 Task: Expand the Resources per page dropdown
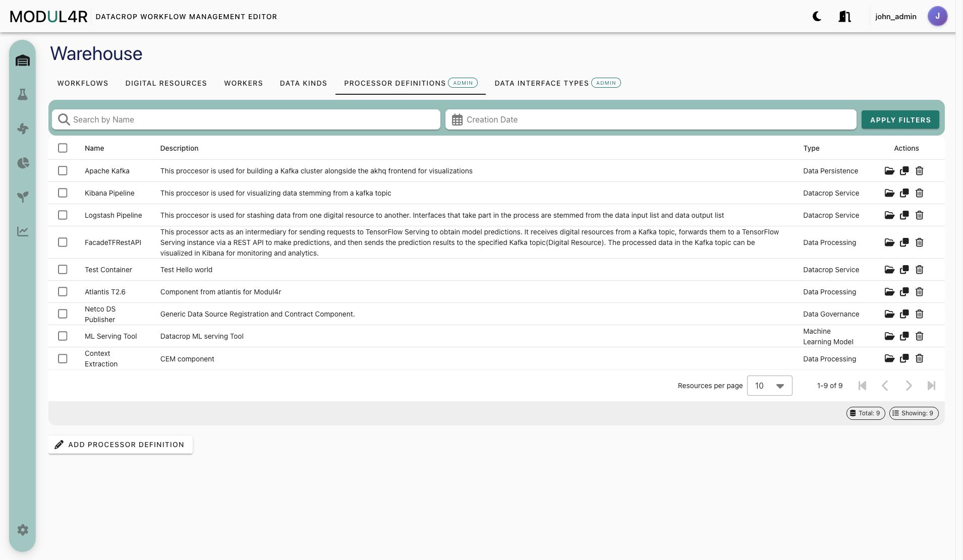[x=769, y=386]
